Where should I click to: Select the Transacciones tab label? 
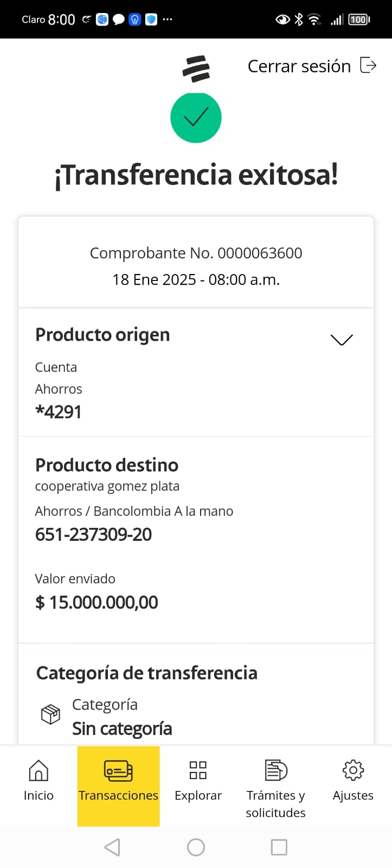(118, 795)
